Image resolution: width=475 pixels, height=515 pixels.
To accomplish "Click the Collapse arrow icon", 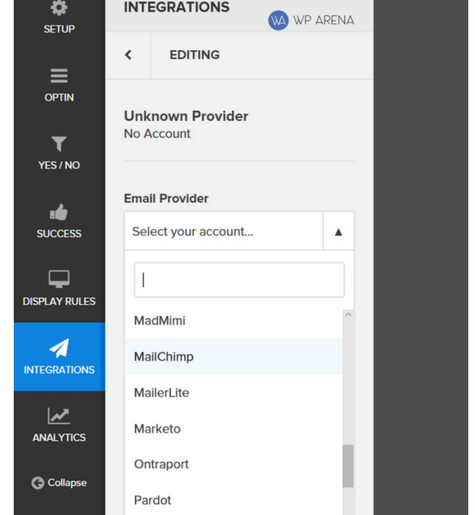I will point(38,483).
